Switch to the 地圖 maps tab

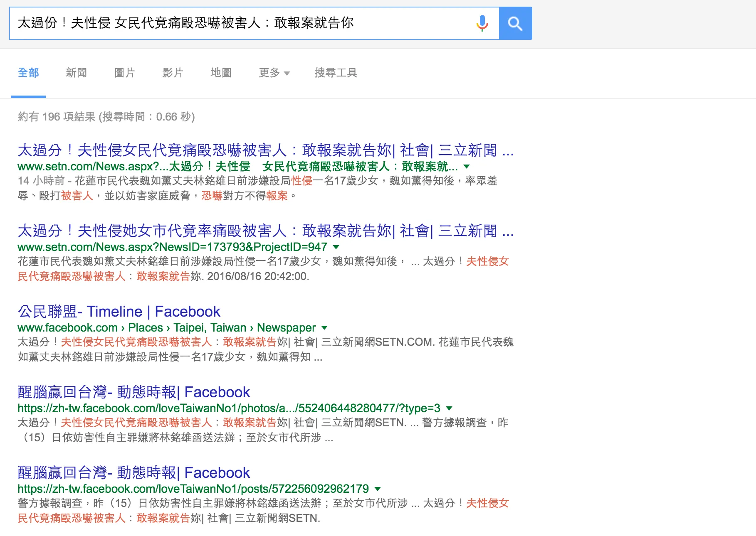point(221,73)
